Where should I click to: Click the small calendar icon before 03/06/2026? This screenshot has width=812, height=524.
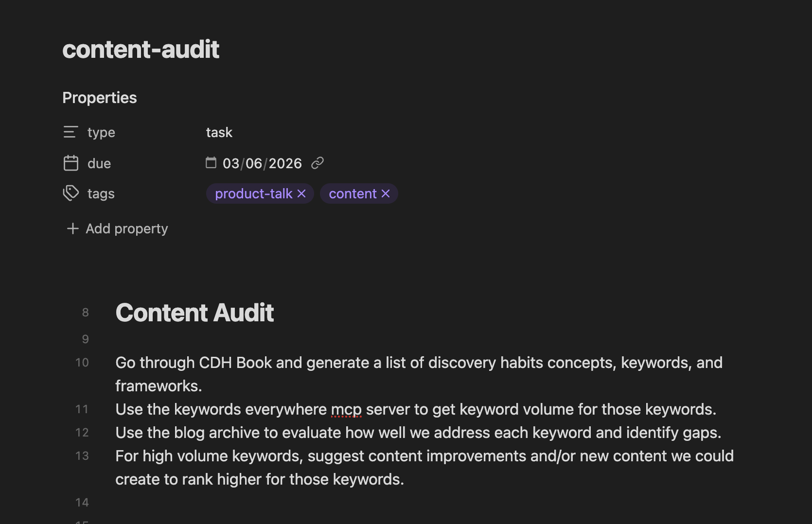(x=211, y=163)
